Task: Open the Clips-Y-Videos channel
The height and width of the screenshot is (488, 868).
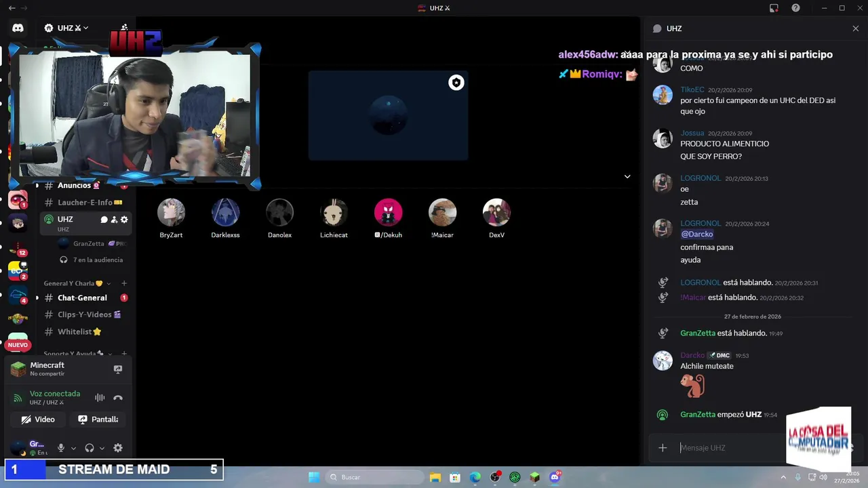Action: coord(85,314)
